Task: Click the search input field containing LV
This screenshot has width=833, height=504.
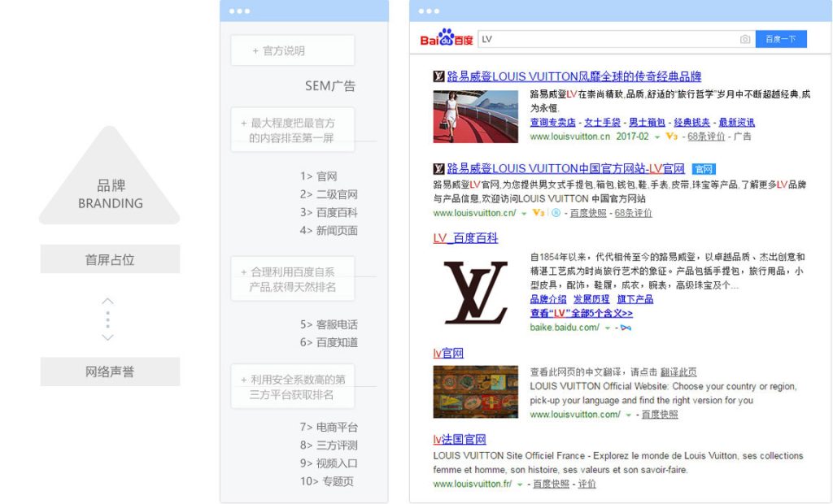Action: (606, 39)
